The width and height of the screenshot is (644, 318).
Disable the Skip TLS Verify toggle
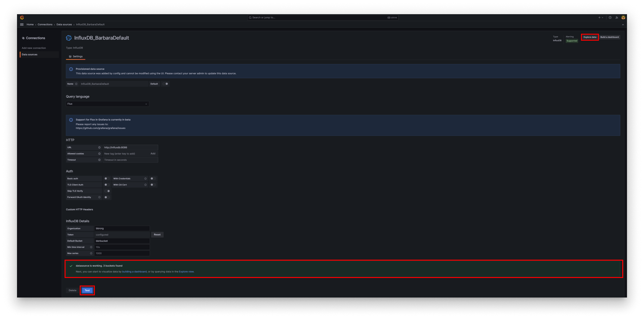click(107, 191)
